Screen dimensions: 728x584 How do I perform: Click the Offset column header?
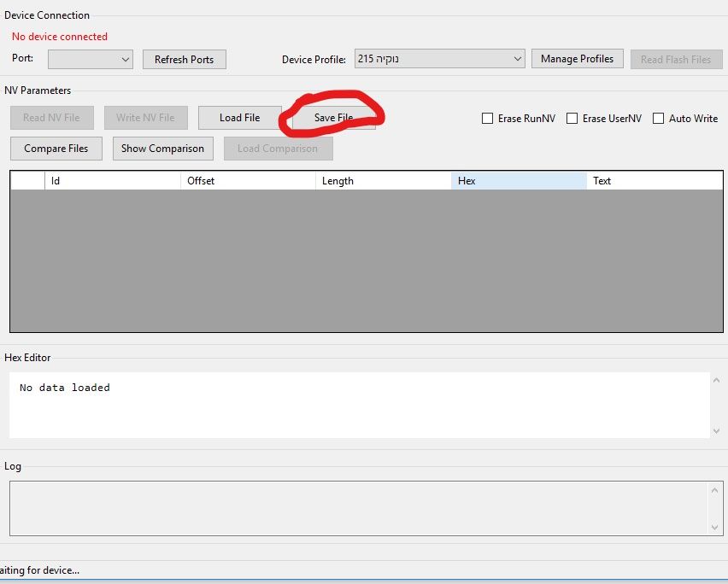pyautogui.click(x=248, y=181)
